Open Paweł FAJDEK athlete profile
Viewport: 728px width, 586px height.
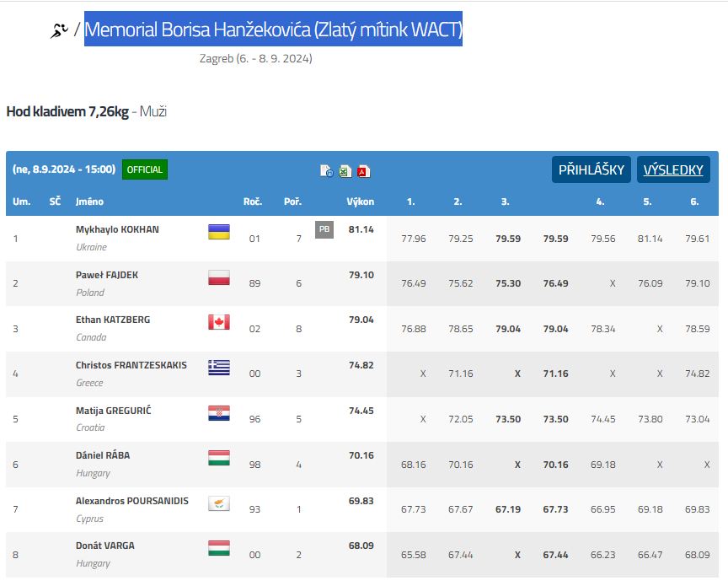[x=107, y=275]
